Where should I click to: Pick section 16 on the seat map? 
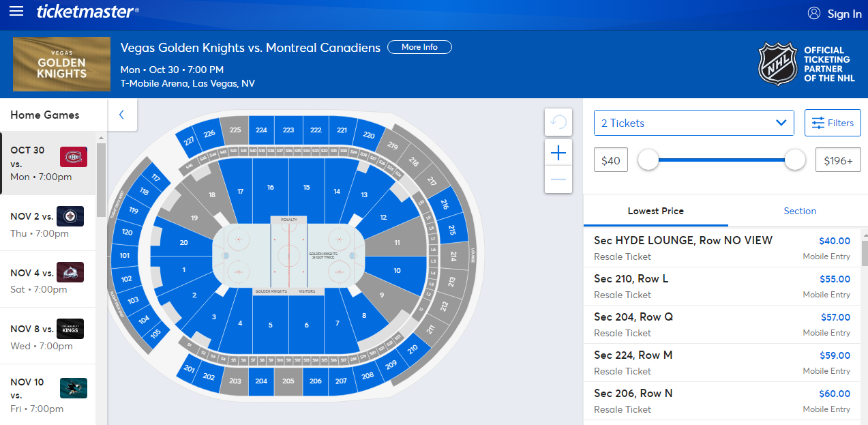pos(271,188)
